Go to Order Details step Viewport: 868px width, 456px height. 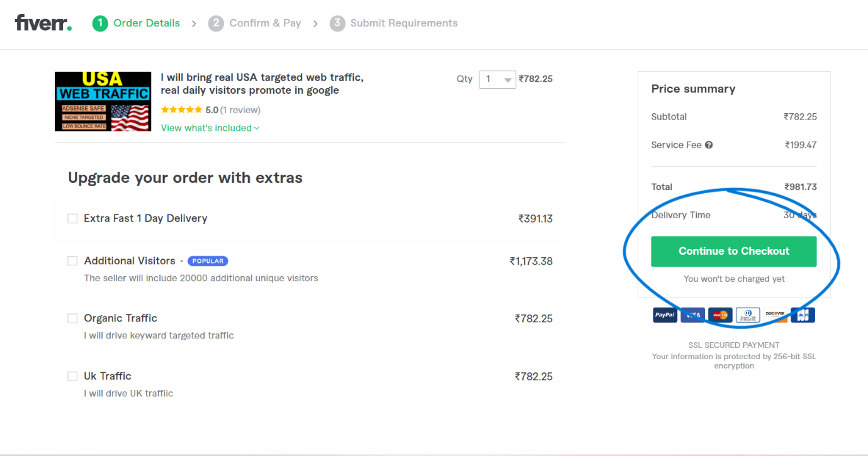(136, 23)
